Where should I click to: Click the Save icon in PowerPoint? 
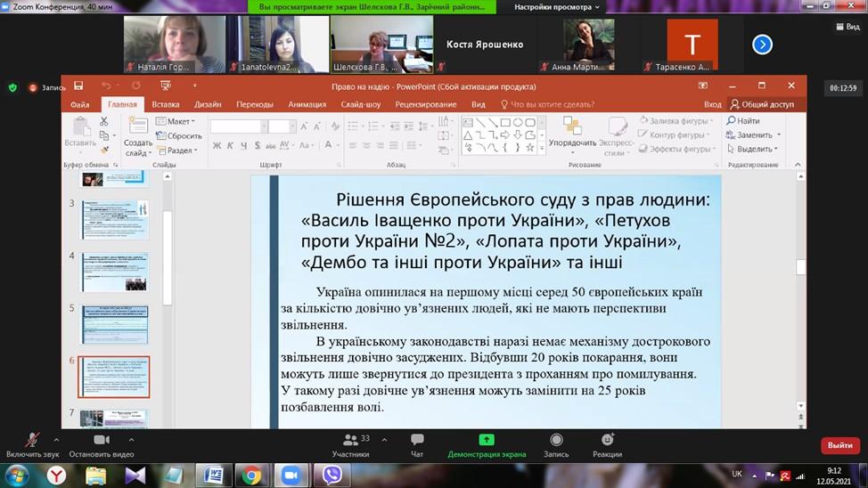[78, 85]
